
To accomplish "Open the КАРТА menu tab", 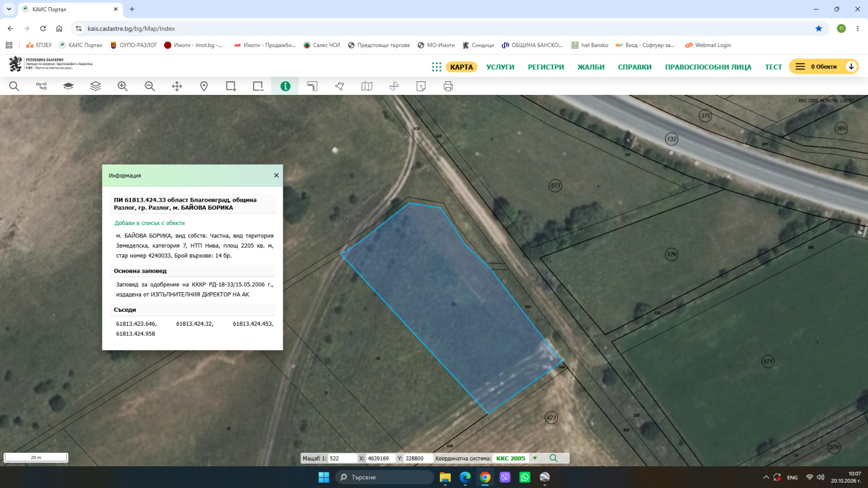I will tap(461, 67).
